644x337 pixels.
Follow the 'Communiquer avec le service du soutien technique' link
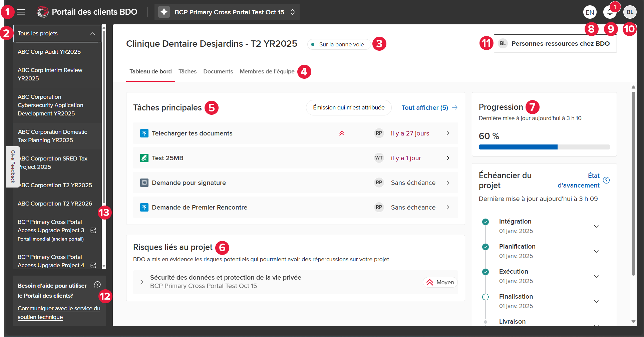(x=59, y=313)
